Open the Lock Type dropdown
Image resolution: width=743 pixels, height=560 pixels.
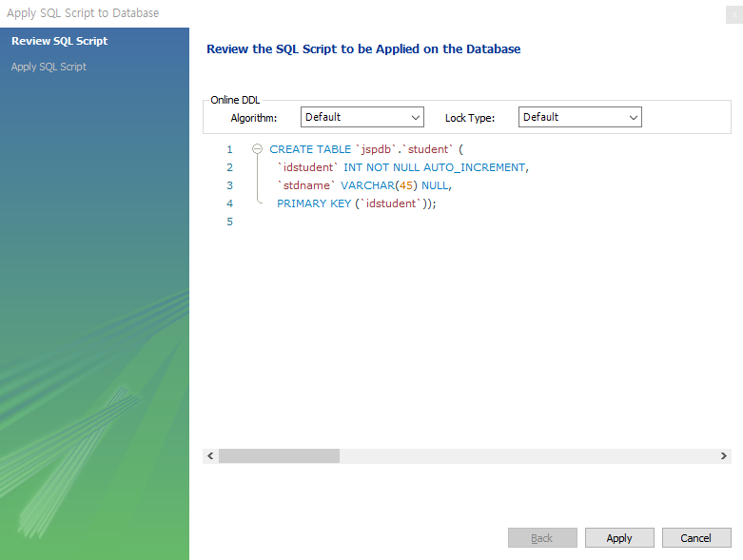click(x=580, y=117)
